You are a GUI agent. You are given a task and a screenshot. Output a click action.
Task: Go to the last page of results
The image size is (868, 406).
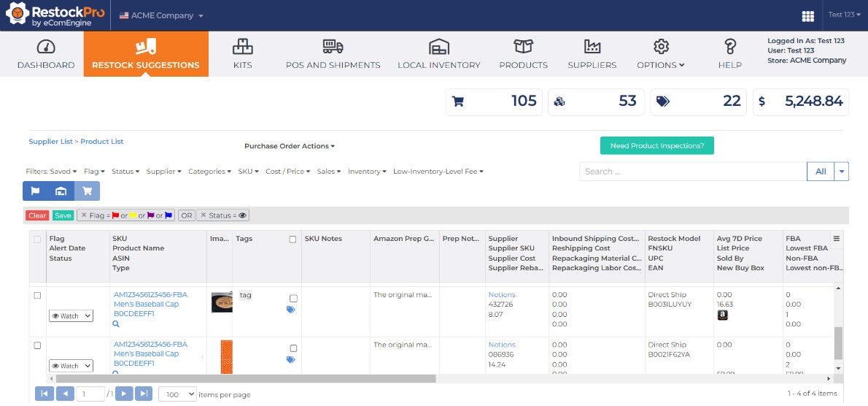click(x=144, y=394)
